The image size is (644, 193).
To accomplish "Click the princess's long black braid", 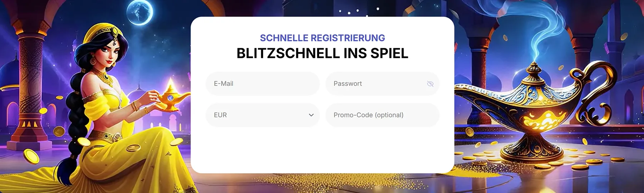I will point(76,118).
